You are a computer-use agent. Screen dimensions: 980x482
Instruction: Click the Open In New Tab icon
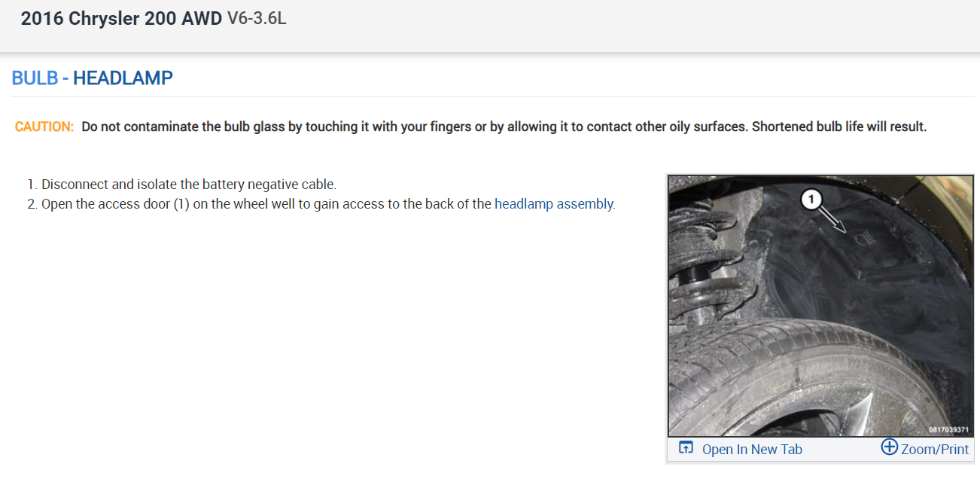click(x=686, y=448)
